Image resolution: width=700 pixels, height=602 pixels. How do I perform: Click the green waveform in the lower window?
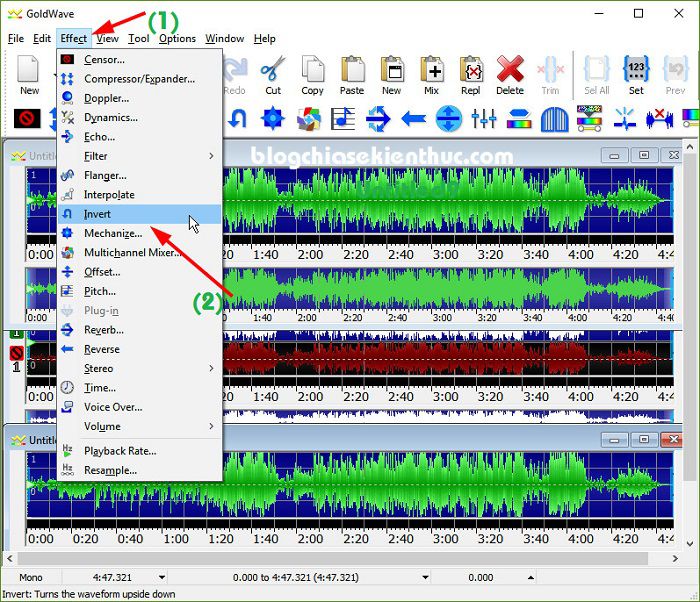[350, 487]
